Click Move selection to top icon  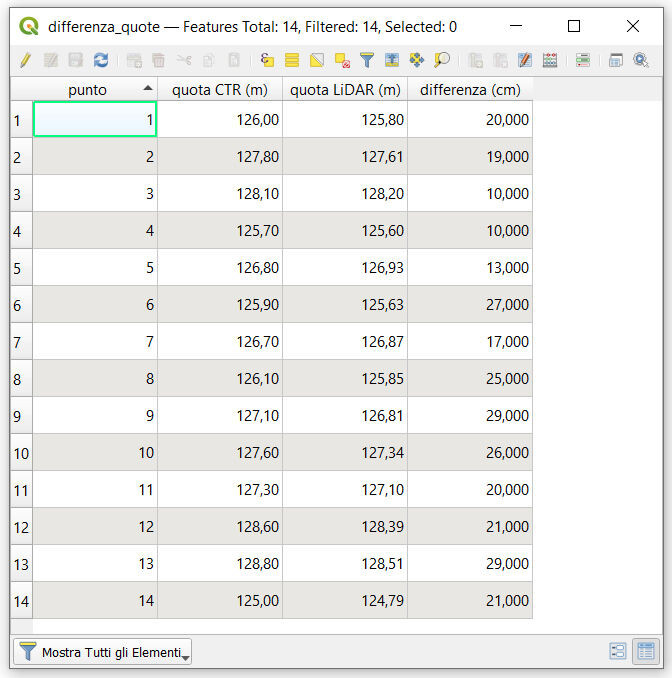click(x=392, y=60)
